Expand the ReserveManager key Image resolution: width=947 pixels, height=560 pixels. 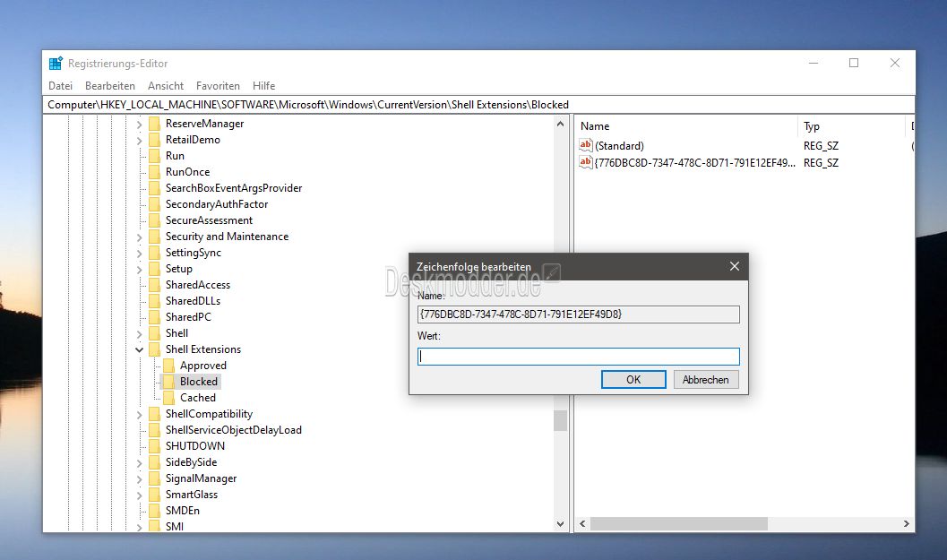(140, 125)
